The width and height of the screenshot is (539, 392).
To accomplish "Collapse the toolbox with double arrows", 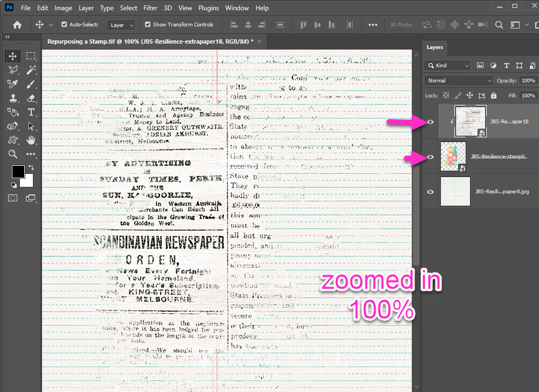I will 8,37.
